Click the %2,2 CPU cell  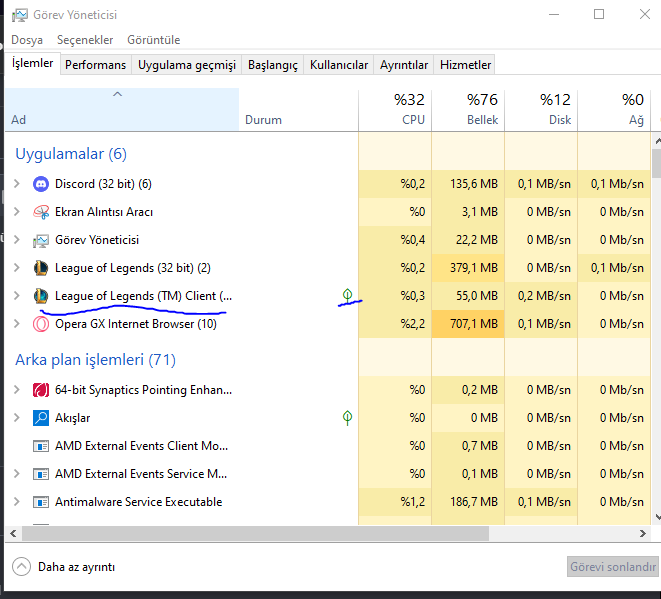[395, 324]
